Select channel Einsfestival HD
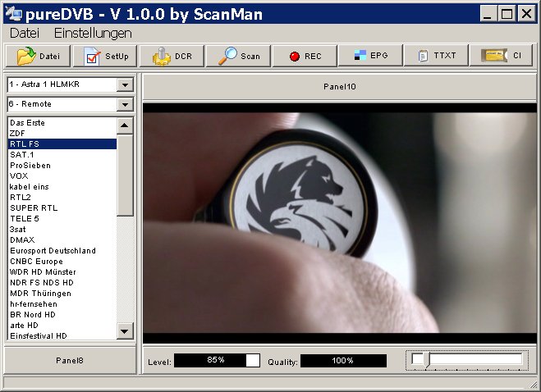541x392 pixels. click(62, 335)
